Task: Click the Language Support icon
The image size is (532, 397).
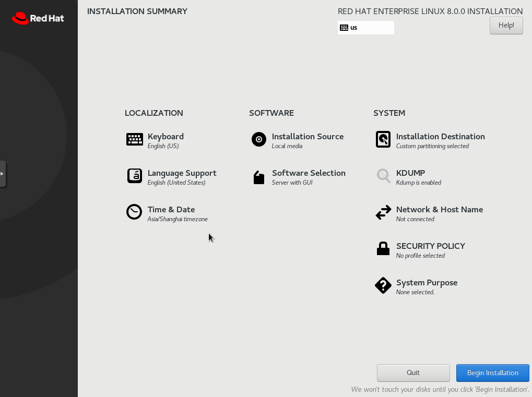Action: 134,176
